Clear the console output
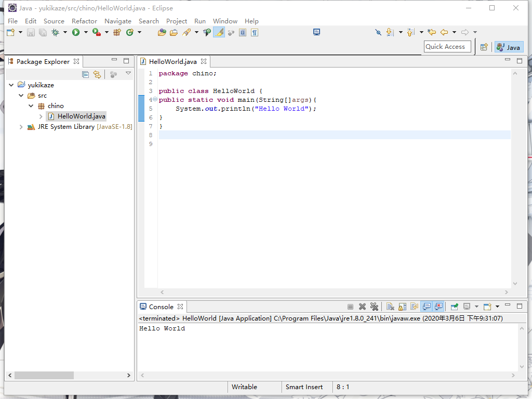Viewport: 532px width, 399px height. [390, 307]
